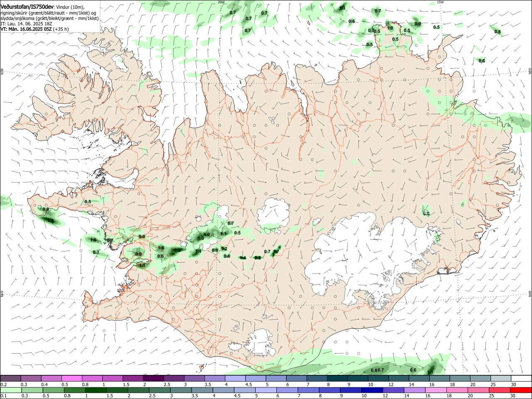The image size is (532, 399).
Task: Select bottom-row swatch between 25 and 30
Action: [x=500, y=390]
